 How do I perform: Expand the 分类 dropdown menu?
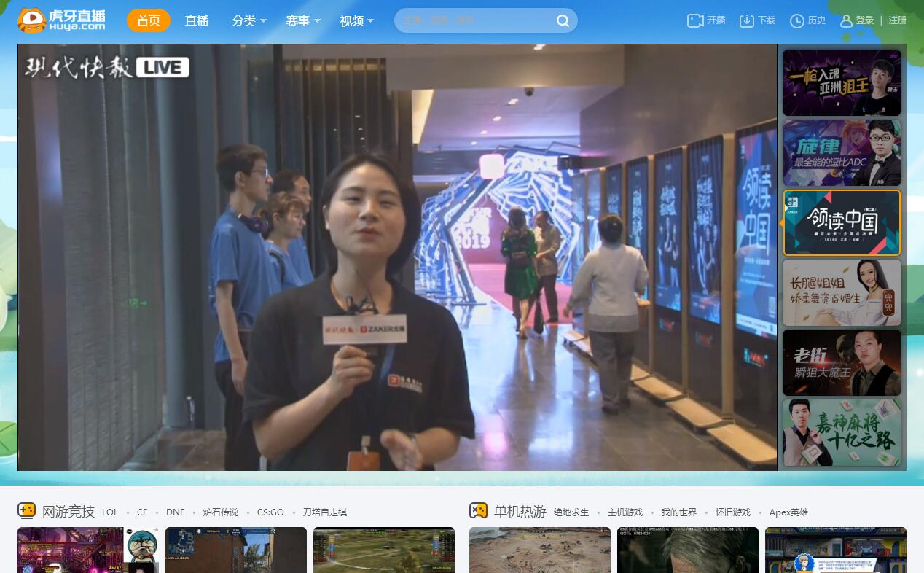[x=249, y=21]
